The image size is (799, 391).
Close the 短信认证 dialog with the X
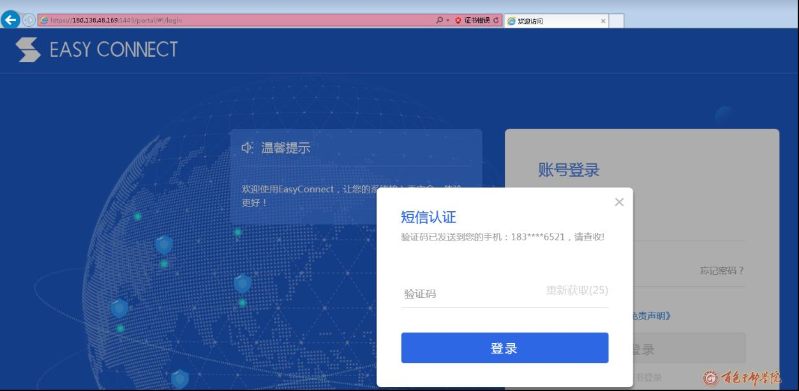tap(619, 202)
